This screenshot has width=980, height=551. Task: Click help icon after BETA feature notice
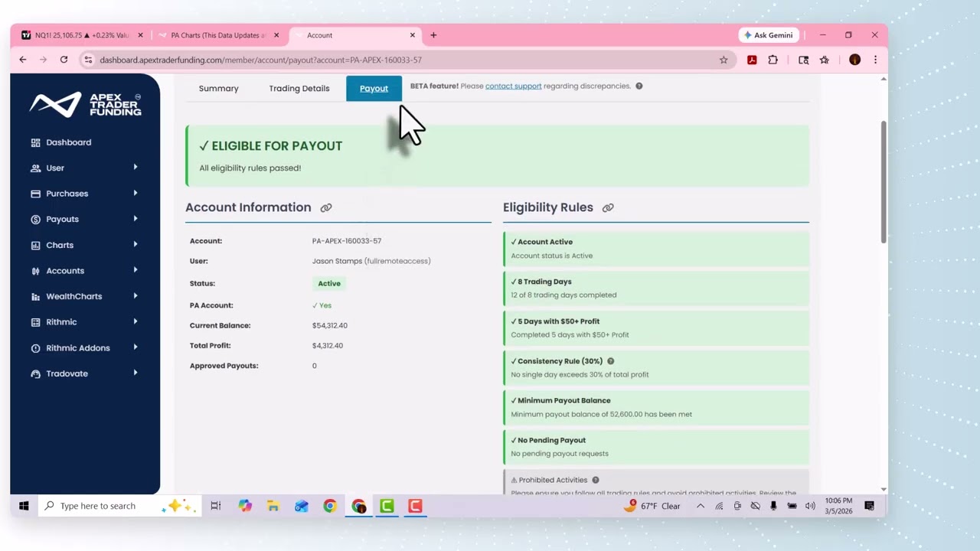click(639, 86)
